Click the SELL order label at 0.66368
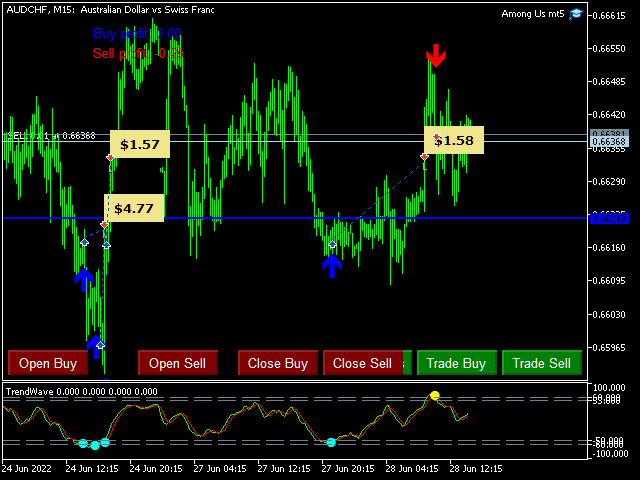640x480 pixels. [50, 136]
